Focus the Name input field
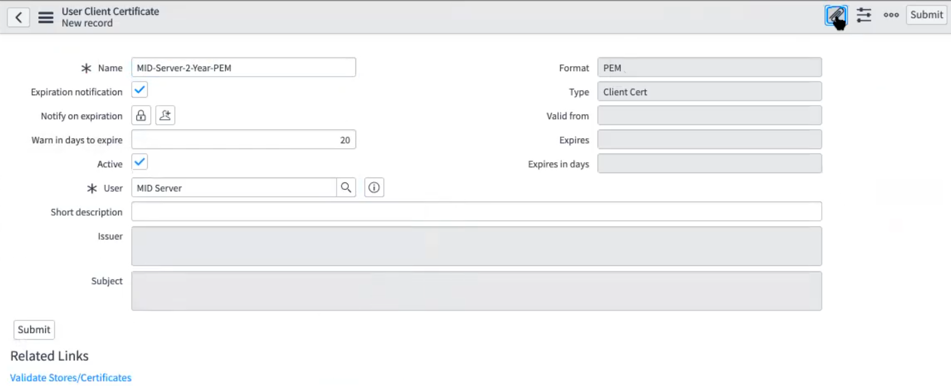 243,67
